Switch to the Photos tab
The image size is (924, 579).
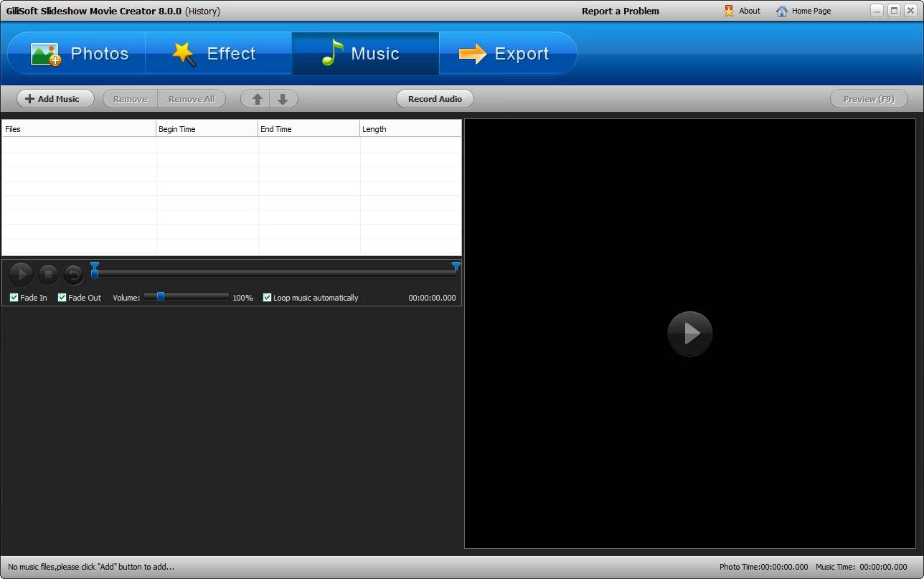[x=77, y=53]
